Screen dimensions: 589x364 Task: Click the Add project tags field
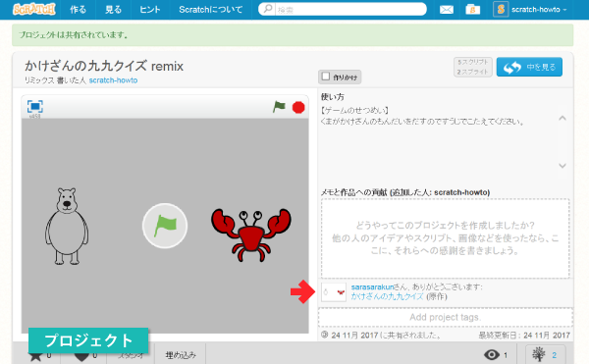(x=445, y=318)
